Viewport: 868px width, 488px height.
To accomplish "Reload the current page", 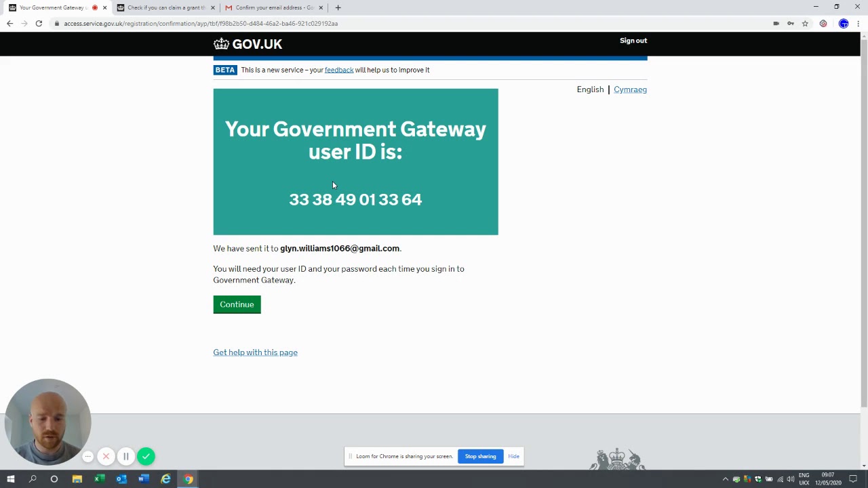I will coord(39,23).
